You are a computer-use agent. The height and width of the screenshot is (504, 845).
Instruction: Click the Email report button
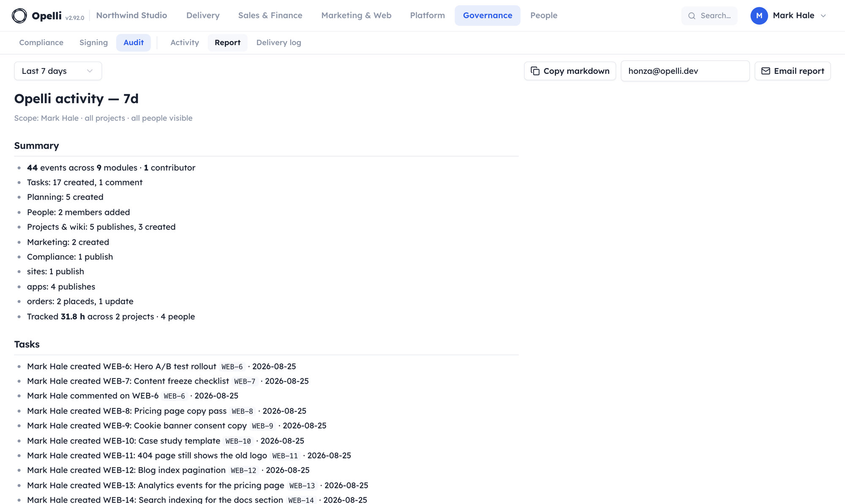click(793, 71)
